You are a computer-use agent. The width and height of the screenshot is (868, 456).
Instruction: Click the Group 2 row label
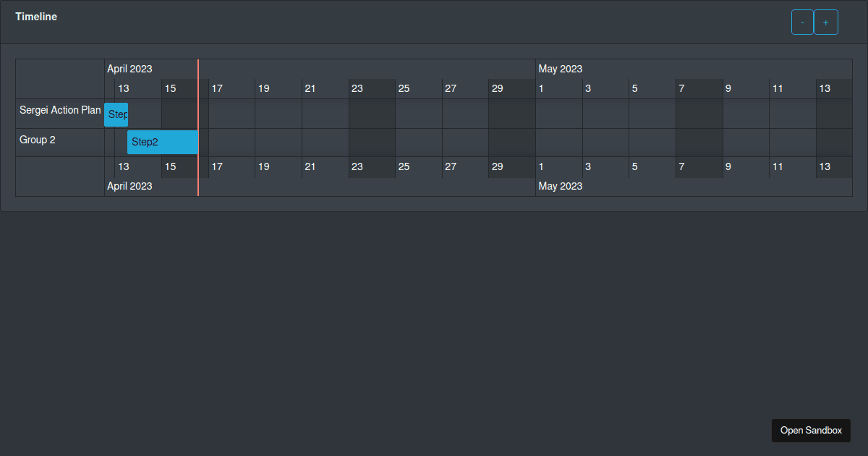tap(37, 140)
